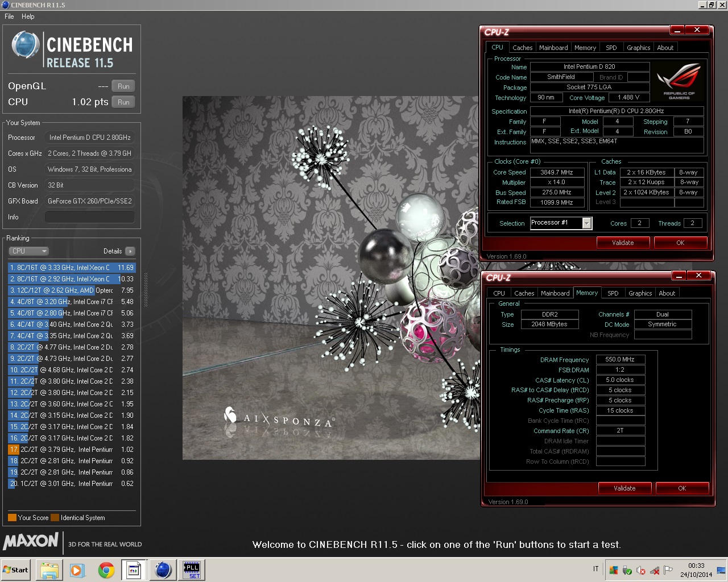The height and width of the screenshot is (582, 728).
Task: Switch to Cinebench via its taskbar globe icon
Action: [163, 569]
